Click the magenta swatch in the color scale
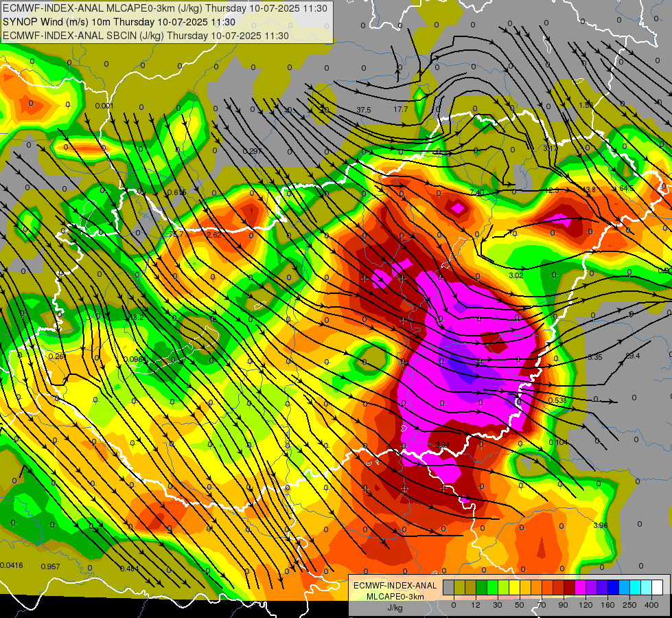This screenshot has width=672, height=618. pos(581,588)
